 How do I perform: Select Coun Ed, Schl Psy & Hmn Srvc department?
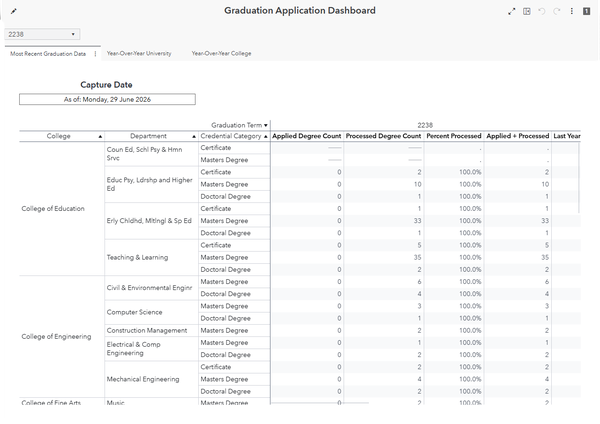tap(145, 154)
